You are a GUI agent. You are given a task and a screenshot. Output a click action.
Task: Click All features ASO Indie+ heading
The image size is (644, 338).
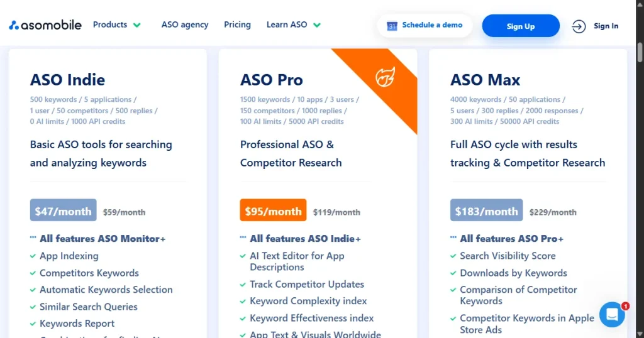(305, 239)
